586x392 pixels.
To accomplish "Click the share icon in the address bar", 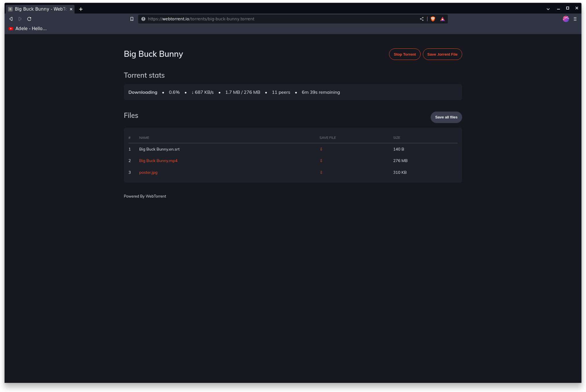I will (421, 19).
